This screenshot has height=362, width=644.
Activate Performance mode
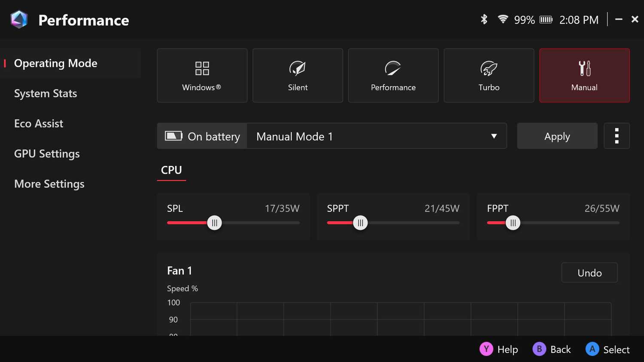[x=393, y=75]
